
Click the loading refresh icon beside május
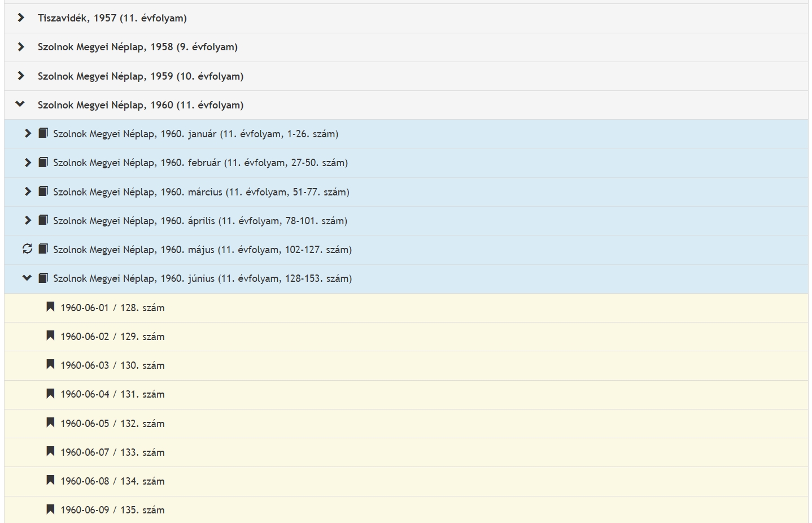[27, 249]
